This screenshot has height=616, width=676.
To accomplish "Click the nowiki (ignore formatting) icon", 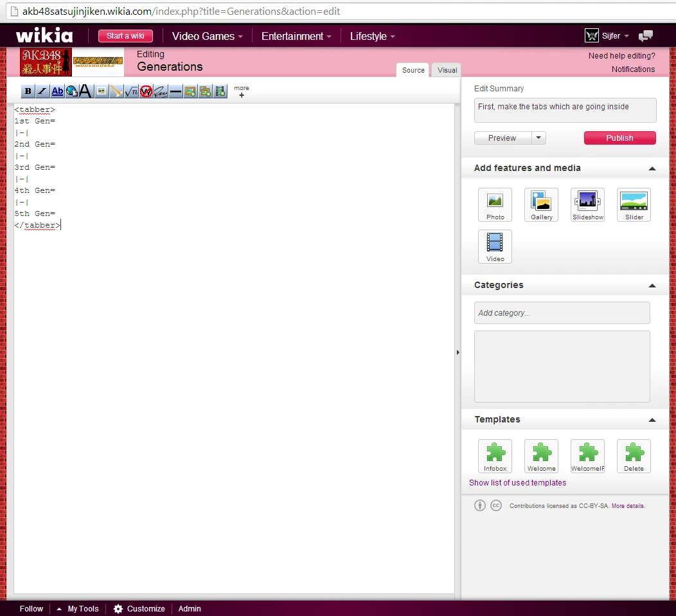I will [146, 91].
